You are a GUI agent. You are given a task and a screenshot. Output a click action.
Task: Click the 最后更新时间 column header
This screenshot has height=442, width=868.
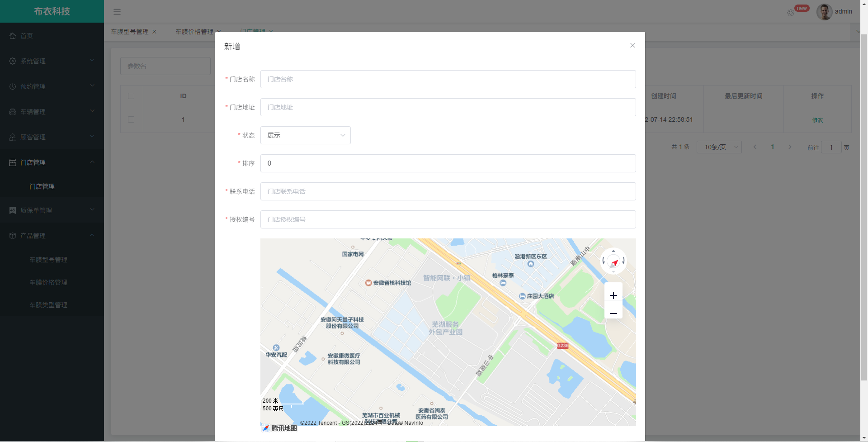click(744, 96)
